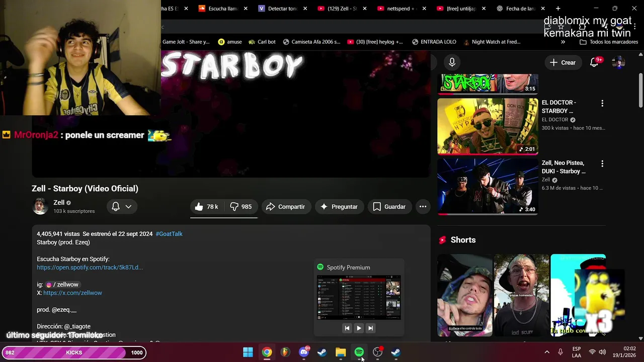
Task: Open Zell, Neo Pistea, DUKI Starboy thumbnail
Action: (x=488, y=187)
